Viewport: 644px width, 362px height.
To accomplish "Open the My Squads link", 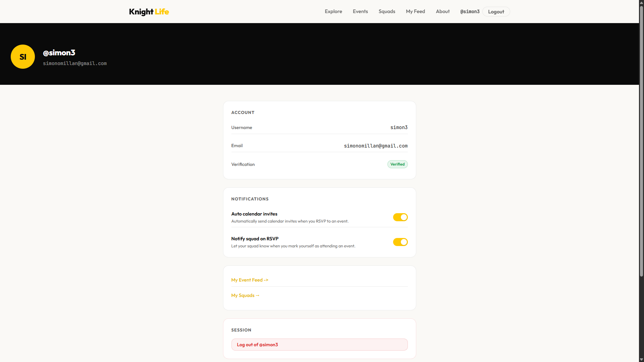I will coord(245,295).
